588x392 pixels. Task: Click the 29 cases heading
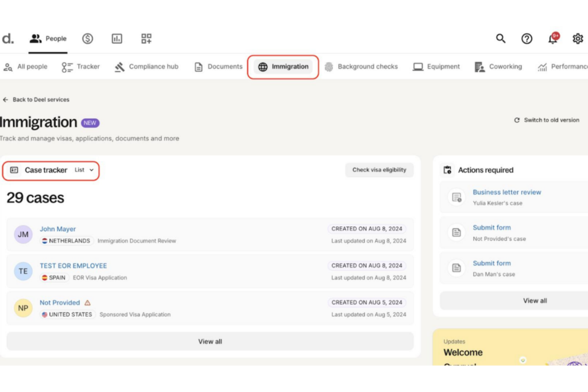(x=35, y=197)
